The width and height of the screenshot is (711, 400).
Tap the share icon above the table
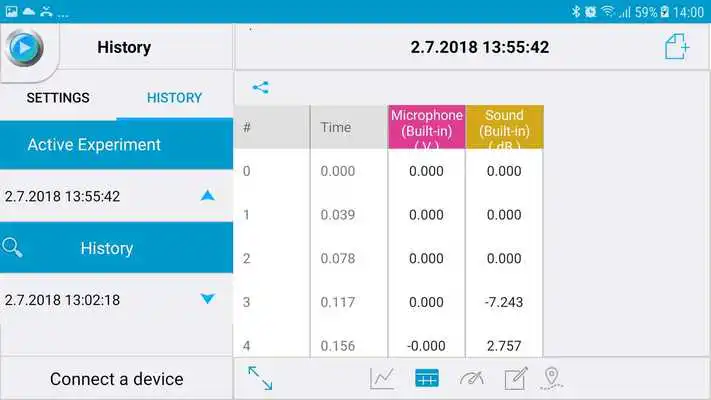point(260,87)
